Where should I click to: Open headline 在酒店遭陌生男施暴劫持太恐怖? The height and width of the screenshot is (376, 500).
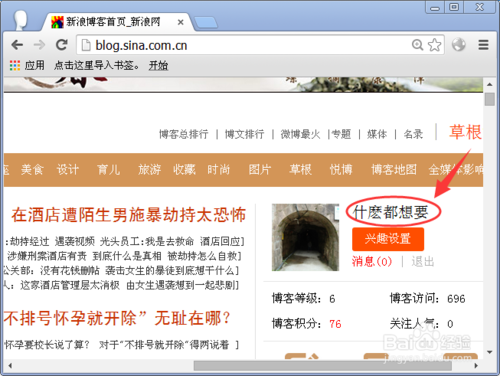pos(129,215)
